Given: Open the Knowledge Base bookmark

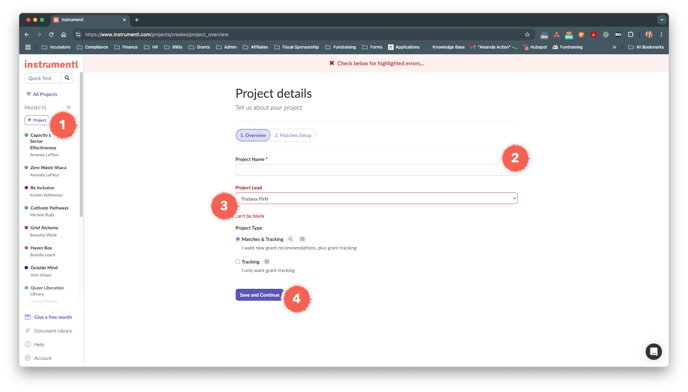Looking at the screenshot, I should [448, 47].
